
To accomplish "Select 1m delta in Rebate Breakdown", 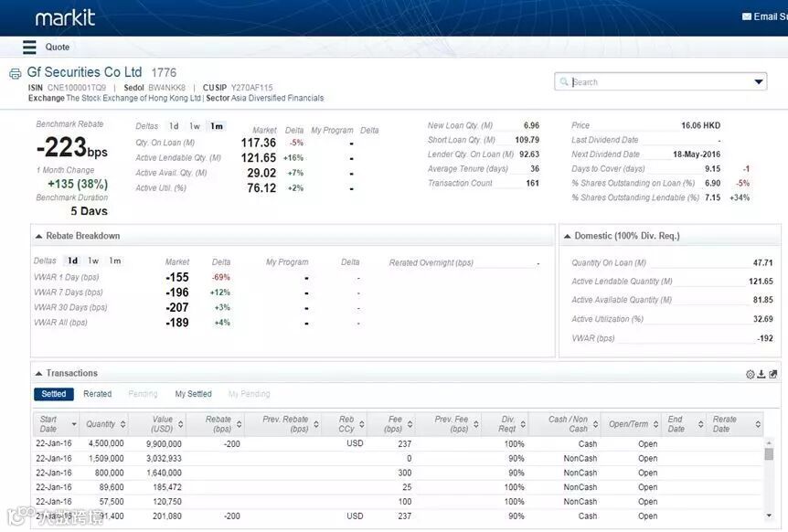I will (115, 261).
